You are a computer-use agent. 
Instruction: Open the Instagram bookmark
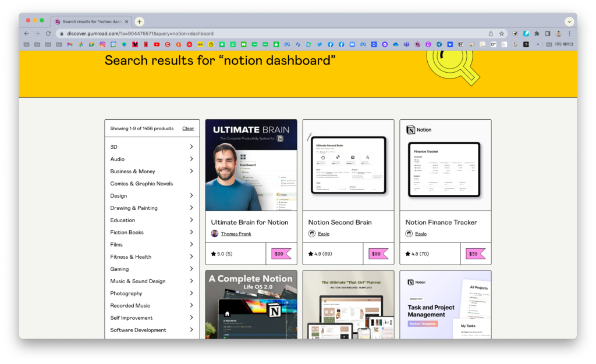point(102,44)
